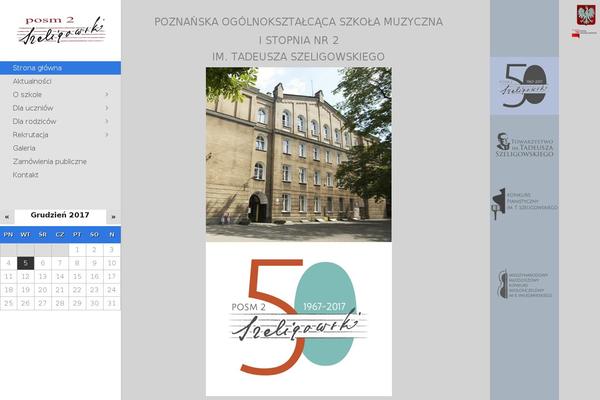Select day 15 in the calendar

tap(77, 276)
